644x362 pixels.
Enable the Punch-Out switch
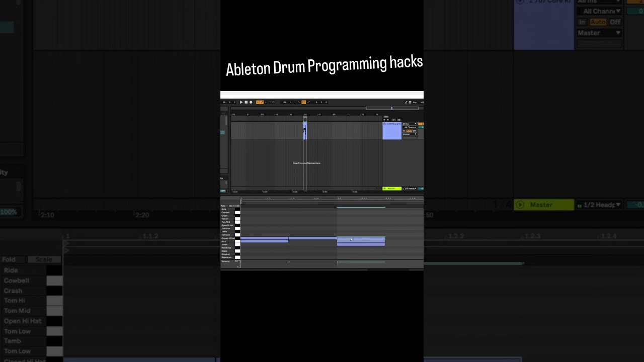pos(308,102)
